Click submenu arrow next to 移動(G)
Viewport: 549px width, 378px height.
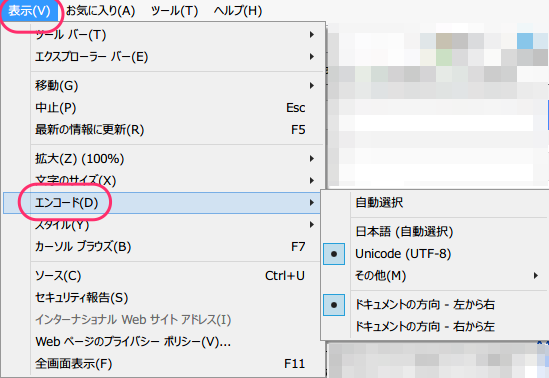(x=312, y=85)
